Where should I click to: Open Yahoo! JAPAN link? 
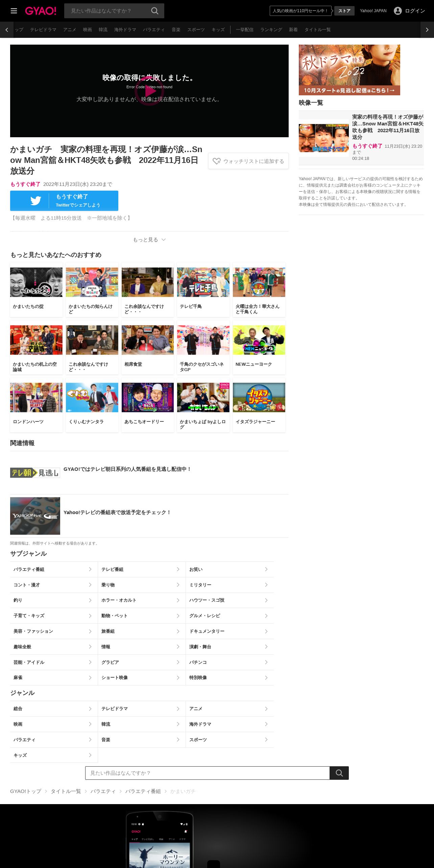[x=373, y=11]
